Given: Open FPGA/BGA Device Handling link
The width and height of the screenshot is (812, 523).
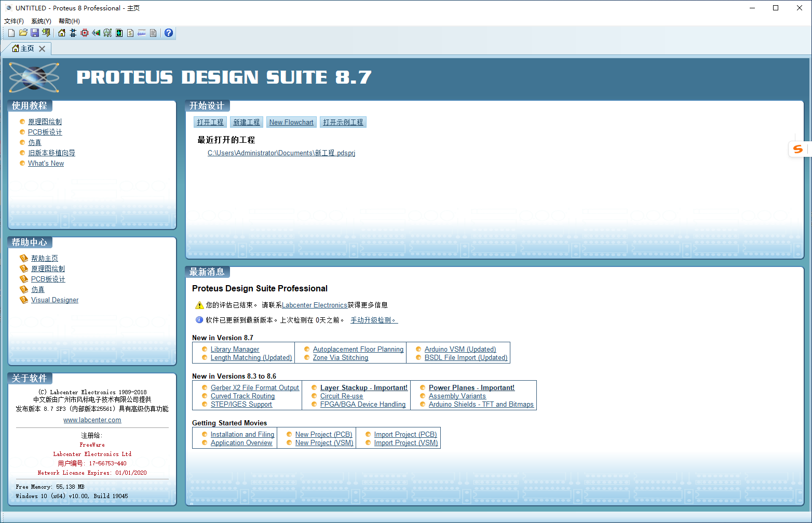Looking at the screenshot, I should tap(363, 405).
